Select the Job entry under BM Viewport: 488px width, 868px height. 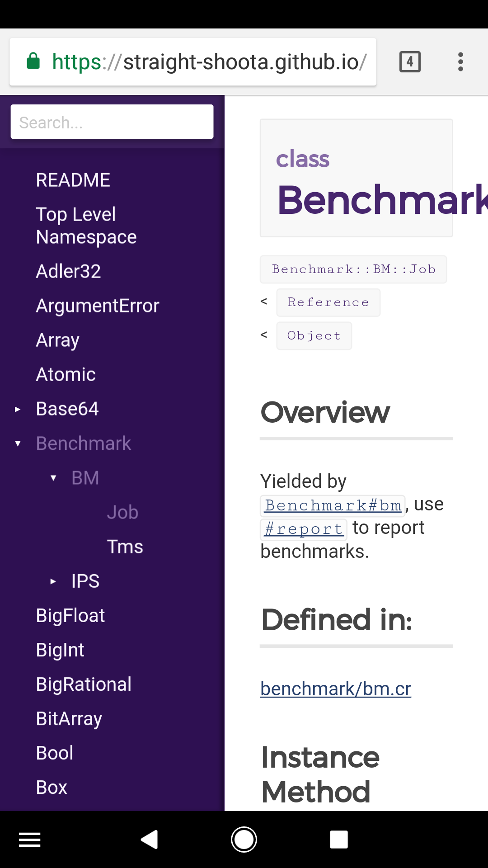[122, 512]
